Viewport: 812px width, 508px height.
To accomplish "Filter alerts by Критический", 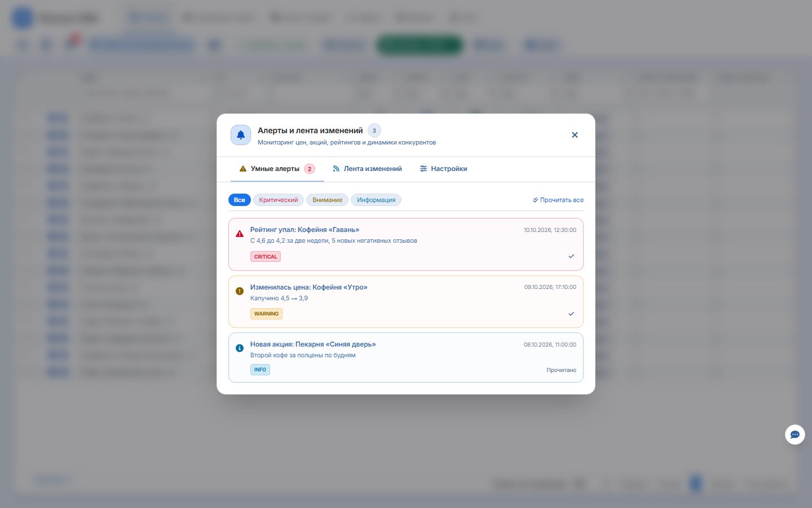I will tap(279, 200).
